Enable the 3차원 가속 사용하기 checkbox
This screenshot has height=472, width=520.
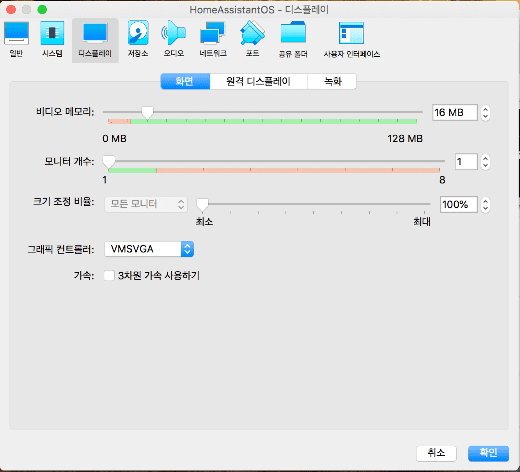(109, 276)
